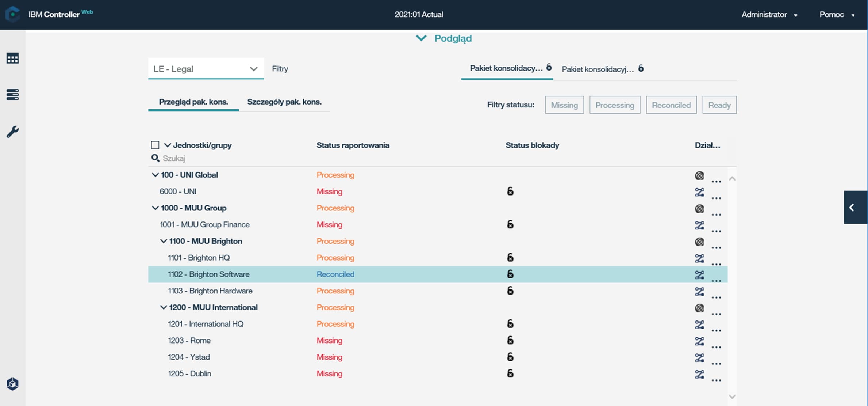Click the Filtry link
The image size is (868, 406).
tap(280, 69)
